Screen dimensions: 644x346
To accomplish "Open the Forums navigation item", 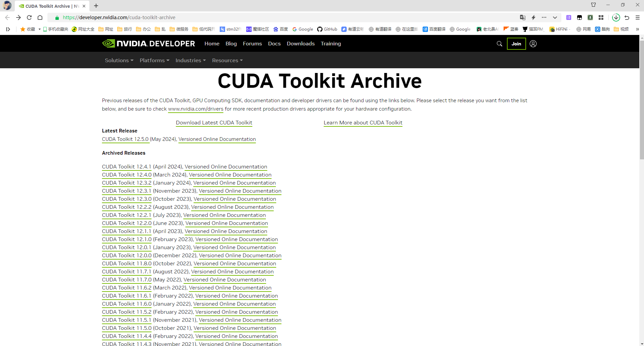I will click(x=252, y=44).
